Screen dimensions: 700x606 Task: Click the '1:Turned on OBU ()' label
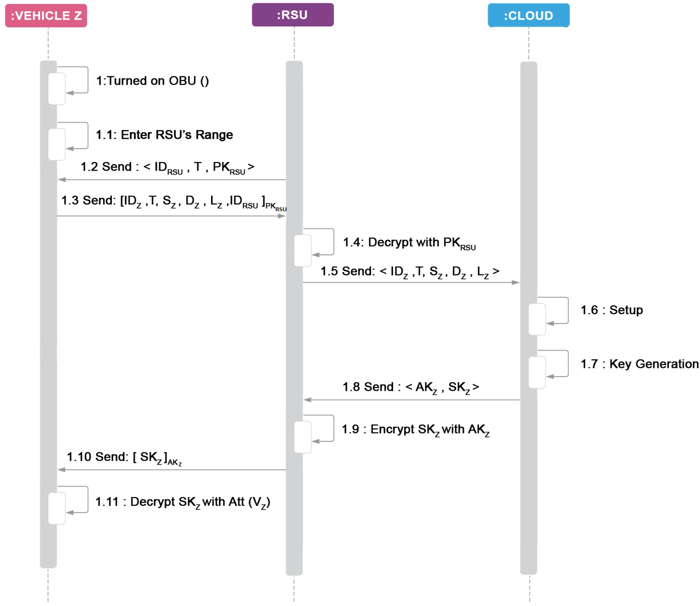(x=153, y=81)
